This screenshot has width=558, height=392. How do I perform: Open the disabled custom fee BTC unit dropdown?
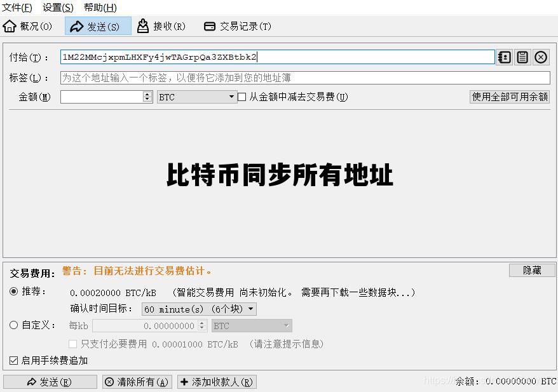(x=252, y=325)
